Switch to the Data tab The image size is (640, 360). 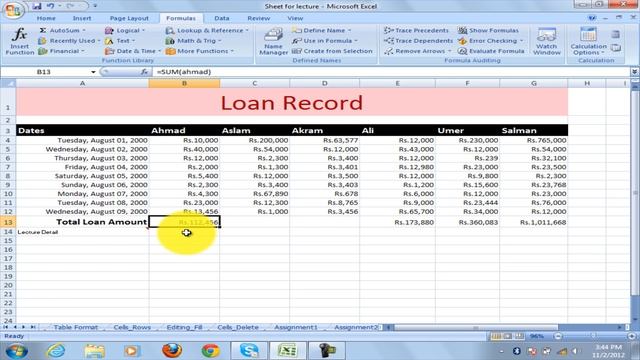click(222, 18)
